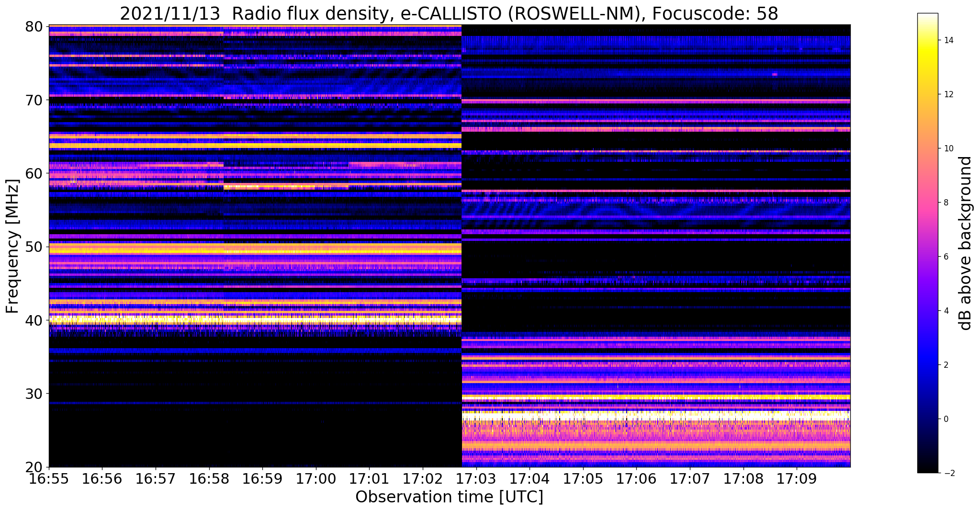
Task: Click the 17:06 time tick label
Action: point(636,478)
